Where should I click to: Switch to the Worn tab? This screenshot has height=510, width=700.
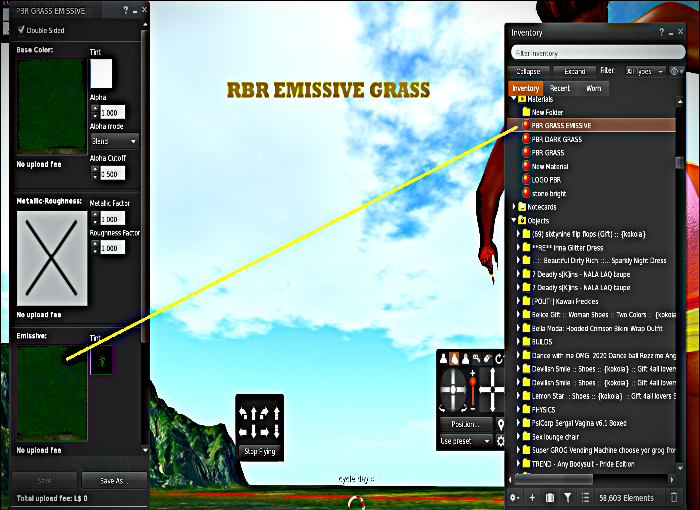(x=593, y=88)
